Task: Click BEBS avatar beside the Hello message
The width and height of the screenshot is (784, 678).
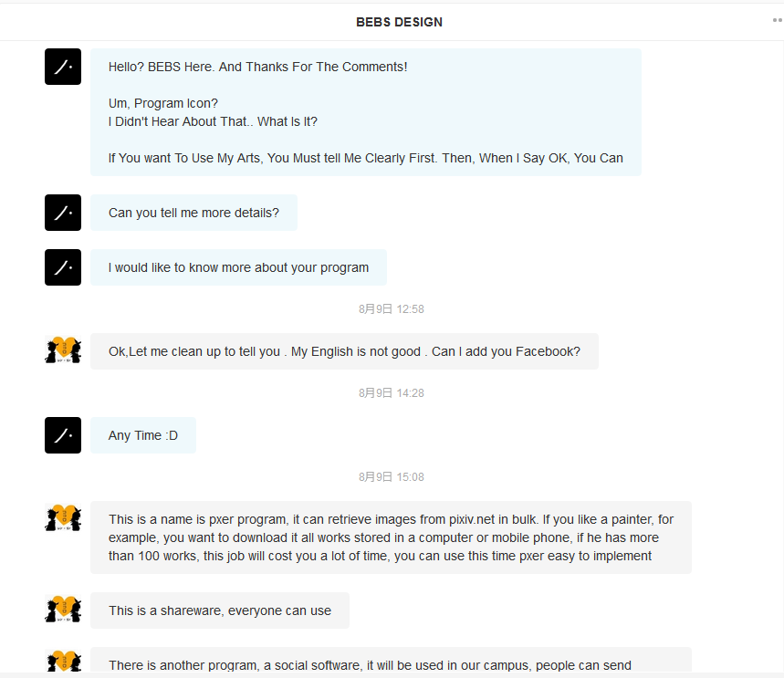Action: pyautogui.click(x=63, y=67)
